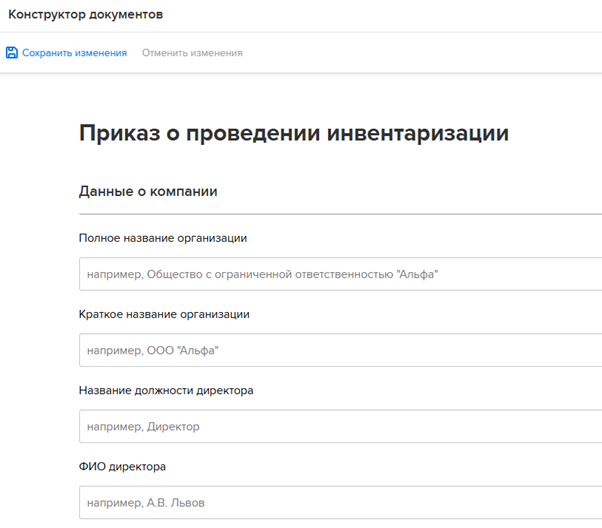The width and height of the screenshot is (602, 528).
Task: Click the 'ФИО директора' label
Action: coord(122,466)
